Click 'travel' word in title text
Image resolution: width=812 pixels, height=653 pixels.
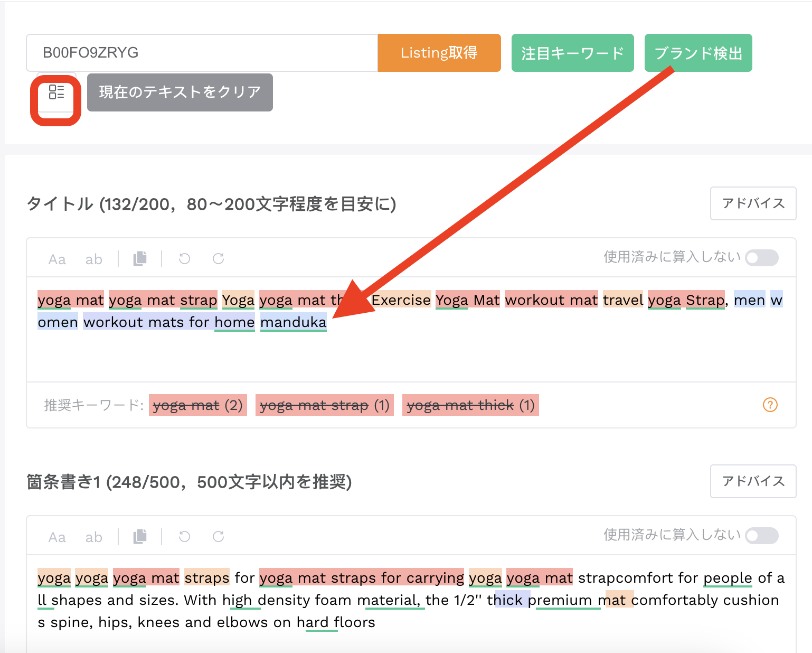(623, 300)
